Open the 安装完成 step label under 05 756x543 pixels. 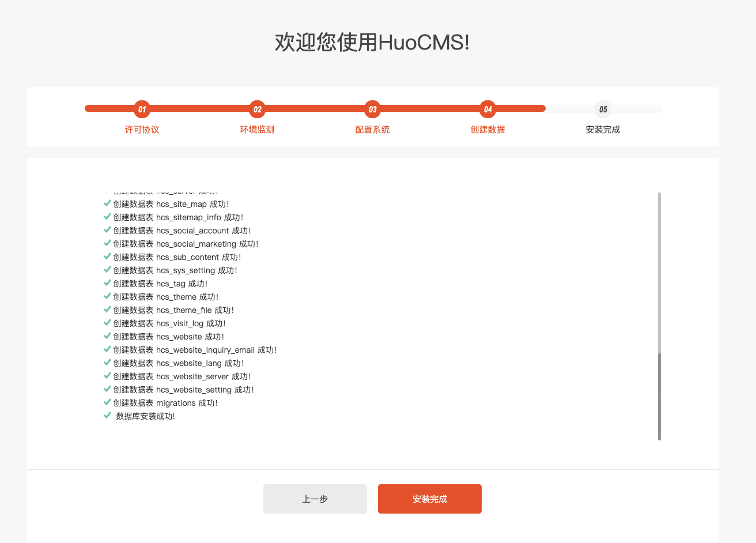tap(603, 130)
